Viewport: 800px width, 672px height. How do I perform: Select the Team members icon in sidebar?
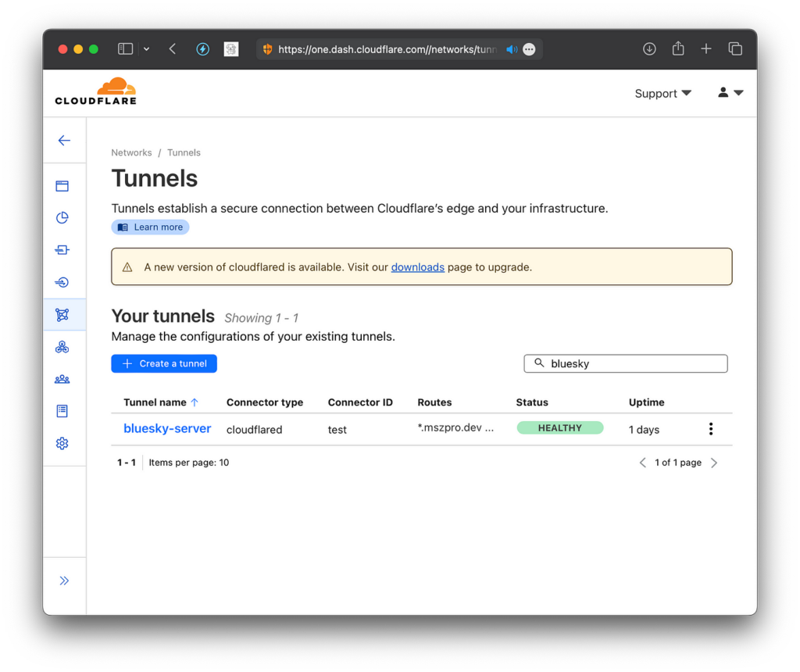tap(64, 378)
